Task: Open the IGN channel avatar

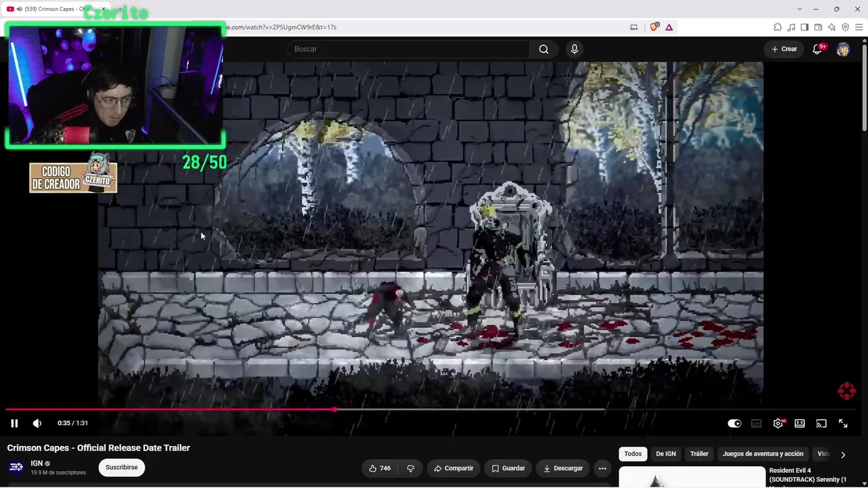Action: (x=16, y=467)
